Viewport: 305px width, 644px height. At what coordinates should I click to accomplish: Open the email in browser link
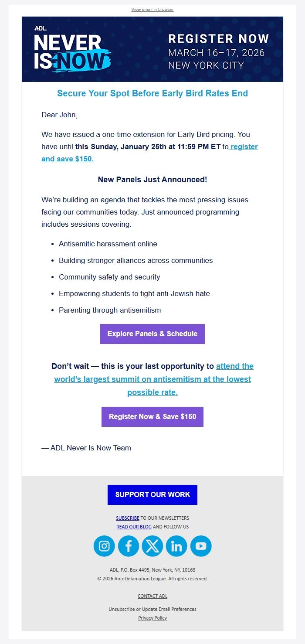[x=152, y=9]
